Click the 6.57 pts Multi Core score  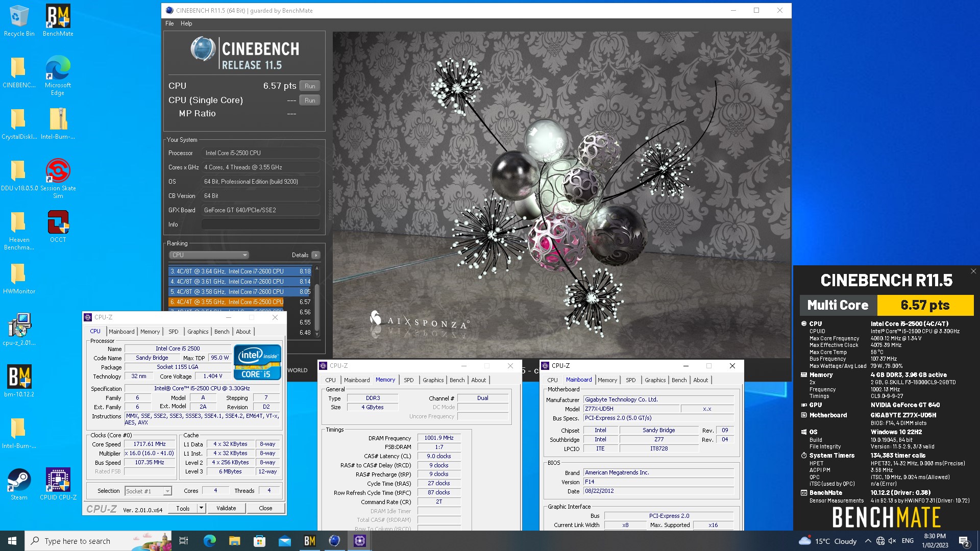tap(925, 305)
